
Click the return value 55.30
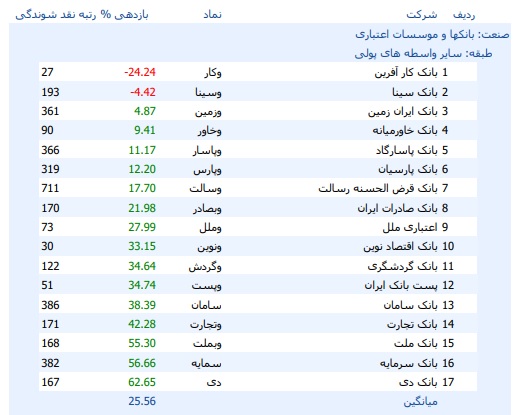tap(142, 343)
